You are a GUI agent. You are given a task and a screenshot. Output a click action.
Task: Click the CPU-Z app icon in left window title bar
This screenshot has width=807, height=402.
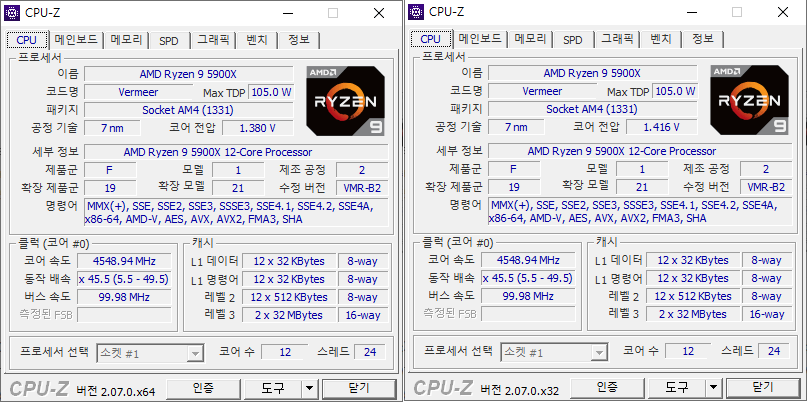pos(12,12)
